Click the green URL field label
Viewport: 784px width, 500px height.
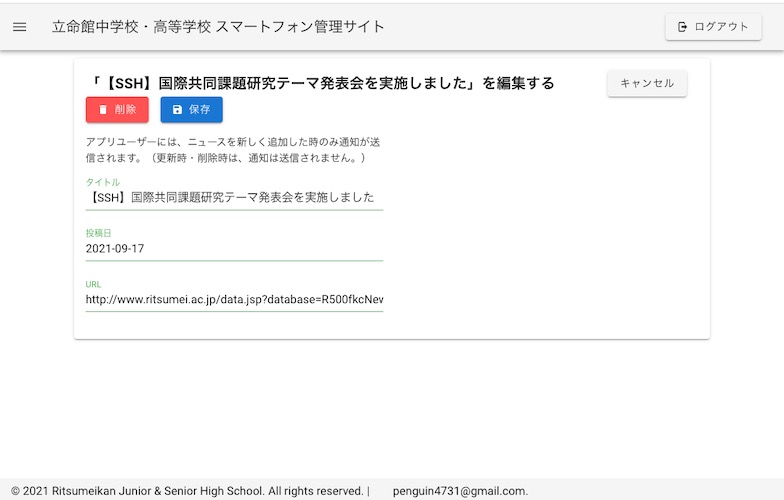[x=94, y=284]
